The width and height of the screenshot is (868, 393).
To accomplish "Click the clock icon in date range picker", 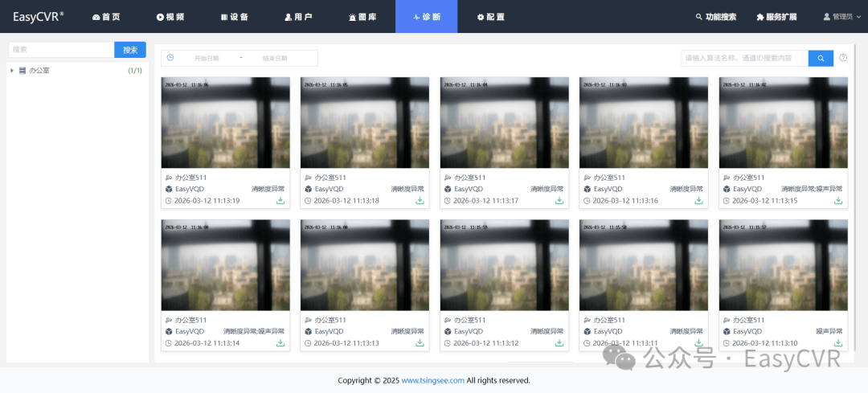I will [170, 58].
